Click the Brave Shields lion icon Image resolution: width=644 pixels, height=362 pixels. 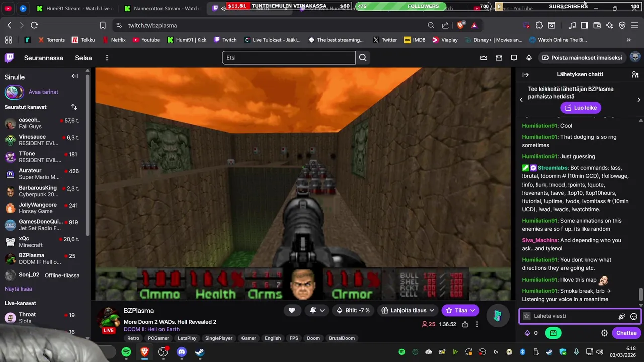(460, 25)
